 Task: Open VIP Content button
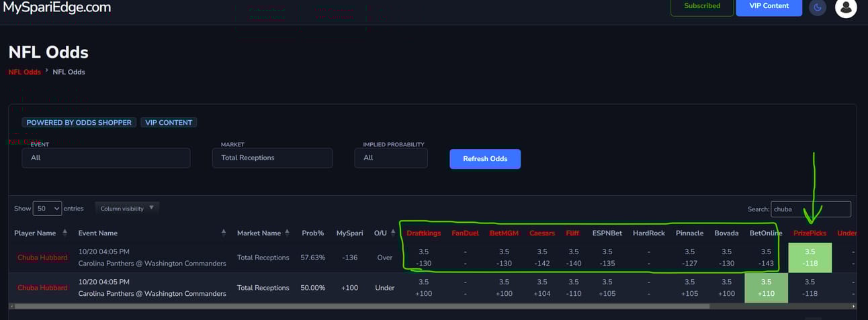point(769,6)
